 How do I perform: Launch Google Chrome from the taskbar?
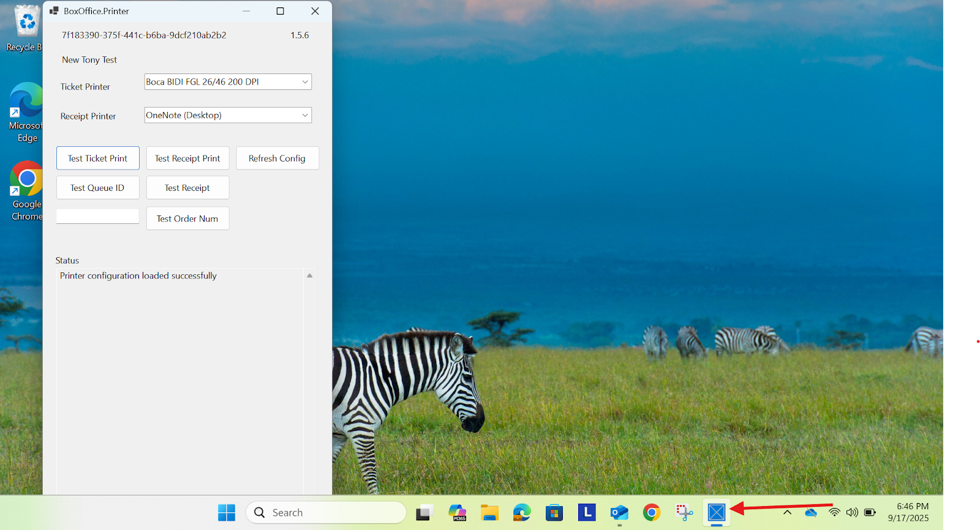click(x=651, y=512)
